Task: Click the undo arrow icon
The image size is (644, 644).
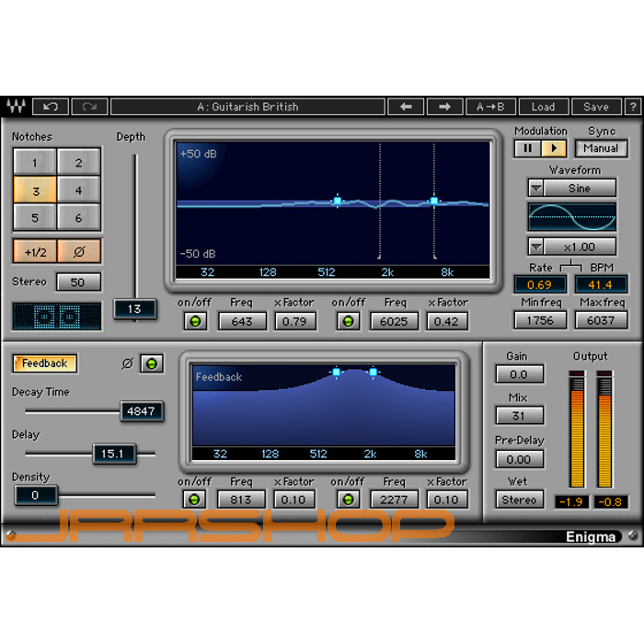Action: pyautogui.click(x=51, y=107)
